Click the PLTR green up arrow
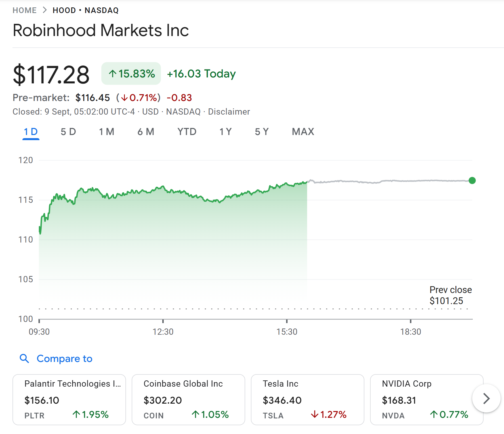The image size is (504, 434). coord(76,414)
